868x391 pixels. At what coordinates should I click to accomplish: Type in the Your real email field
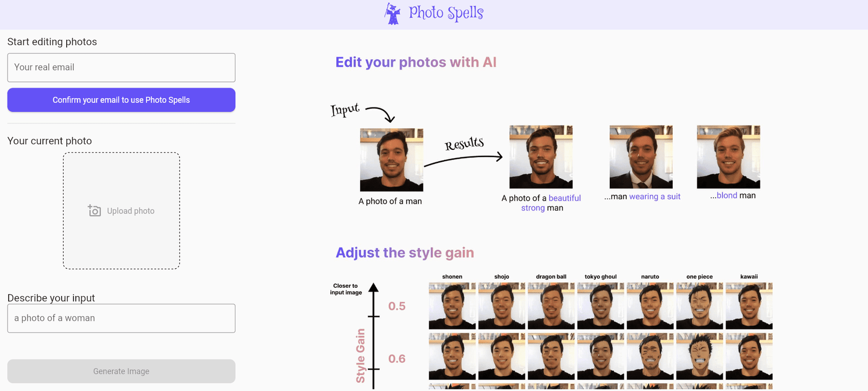(121, 67)
